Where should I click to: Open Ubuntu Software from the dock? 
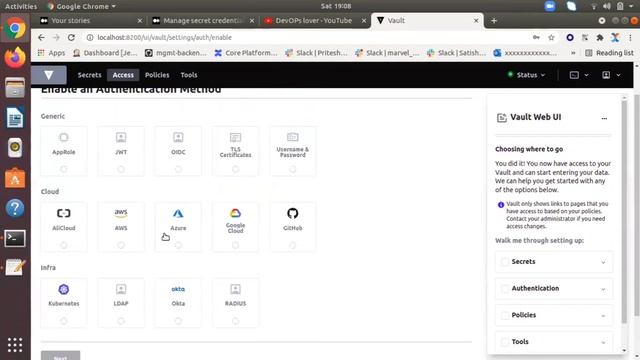(15, 178)
